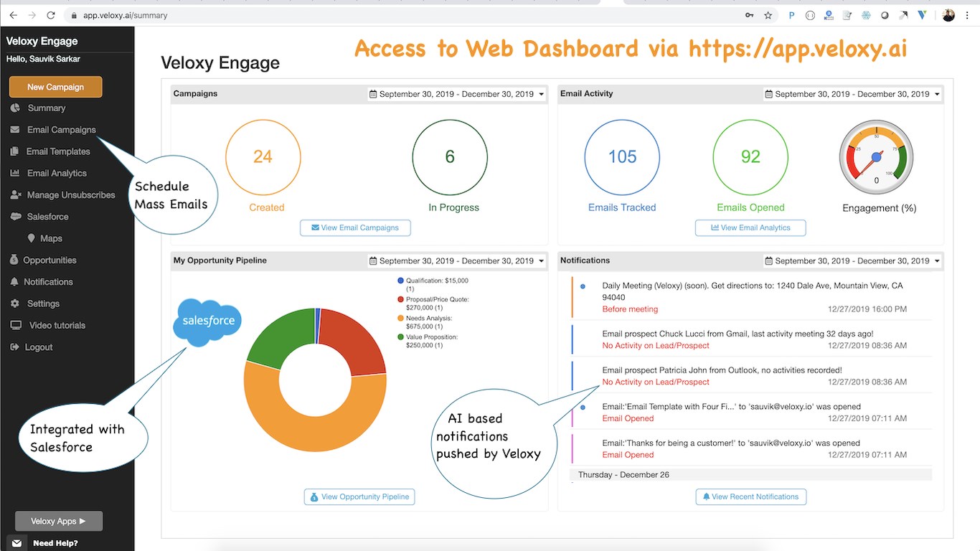Click the browser forward arrow
Screen dimensions: 980x551
click(x=32, y=15)
